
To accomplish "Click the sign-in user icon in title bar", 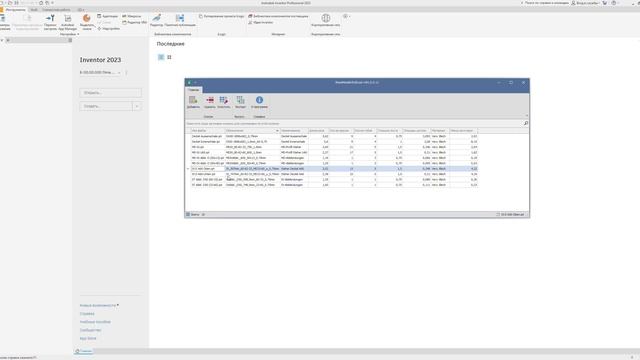I will pos(573,3).
